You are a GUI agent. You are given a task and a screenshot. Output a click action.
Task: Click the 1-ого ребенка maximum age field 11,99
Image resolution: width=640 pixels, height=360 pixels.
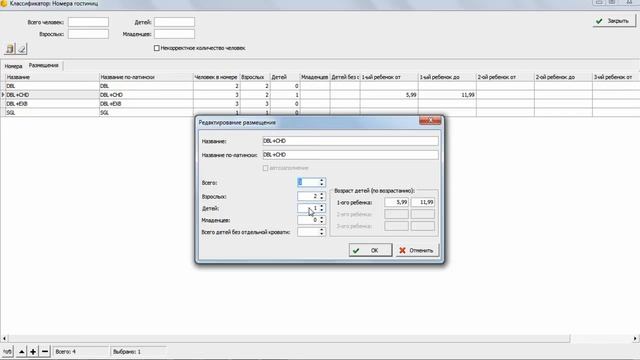tap(422, 202)
